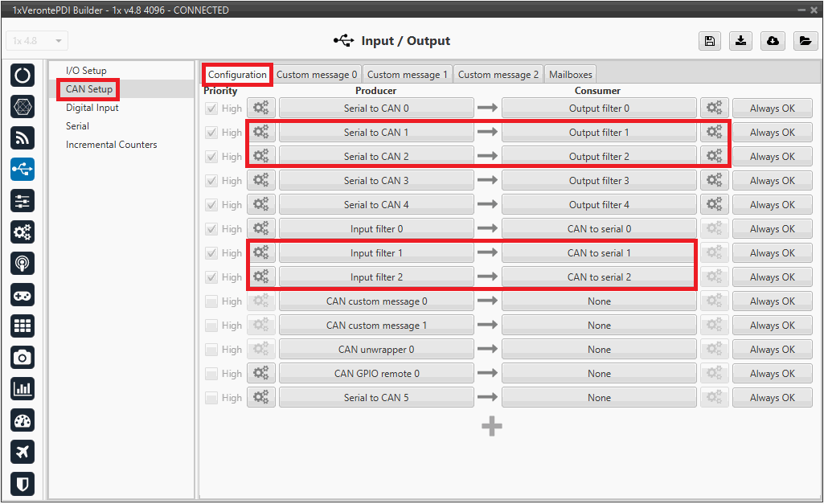Click the cloud download icon
The width and height of the screenshot is (824, 504).
coord(773,41)
